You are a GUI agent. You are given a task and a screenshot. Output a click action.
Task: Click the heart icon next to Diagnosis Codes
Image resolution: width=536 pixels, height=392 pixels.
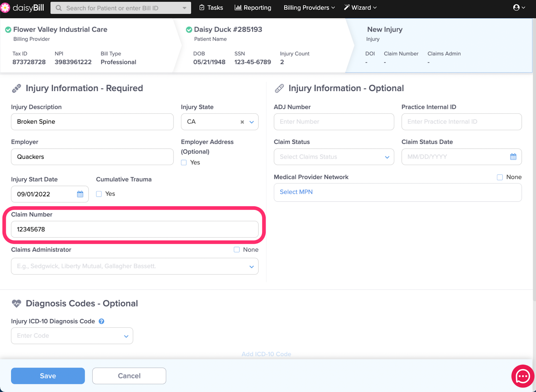16,304
